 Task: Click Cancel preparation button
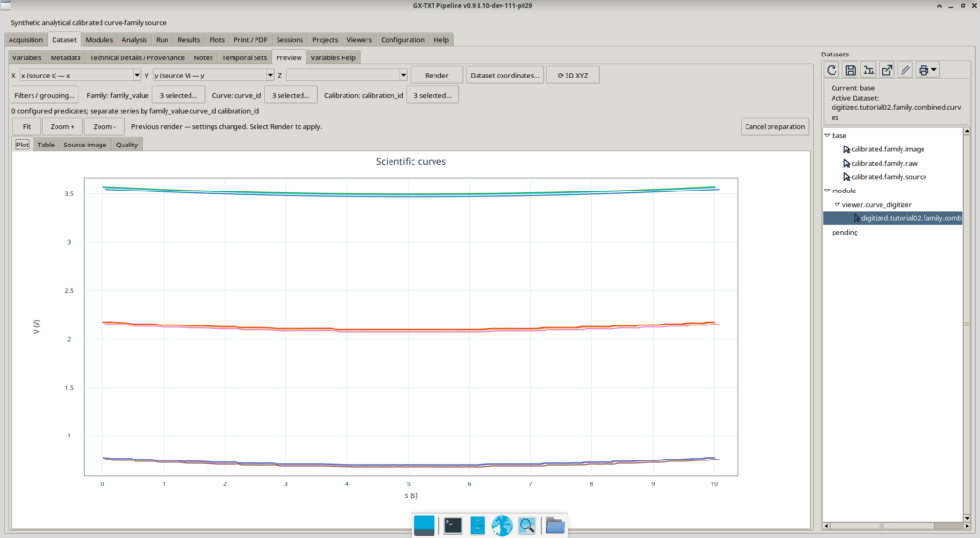(x=775, y=127)
